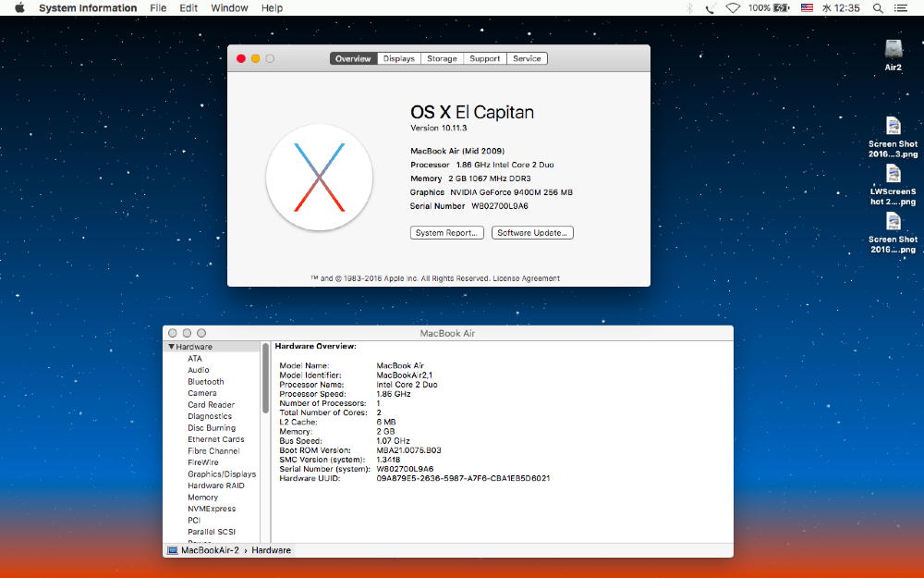Open the Apple menu icon
Screen dimensions: 924x578
pyautogui.click(x=19, y=8)
